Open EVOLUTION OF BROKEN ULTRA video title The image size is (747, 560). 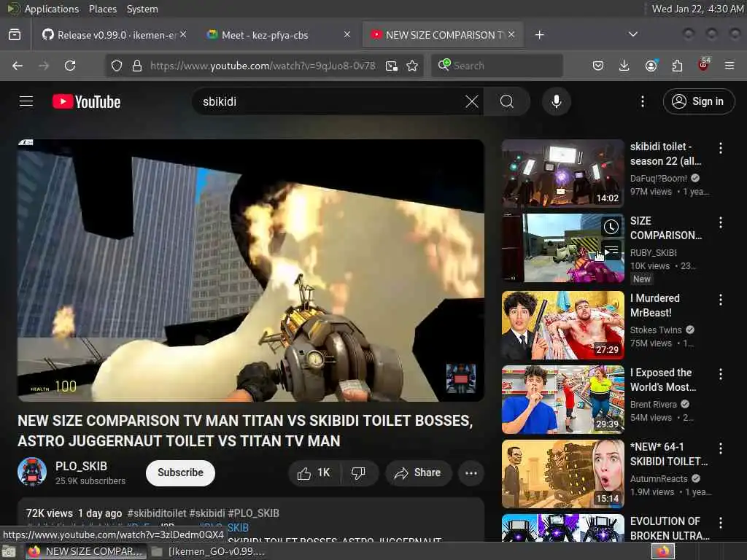pyautogui.click(x=670, y=528)
